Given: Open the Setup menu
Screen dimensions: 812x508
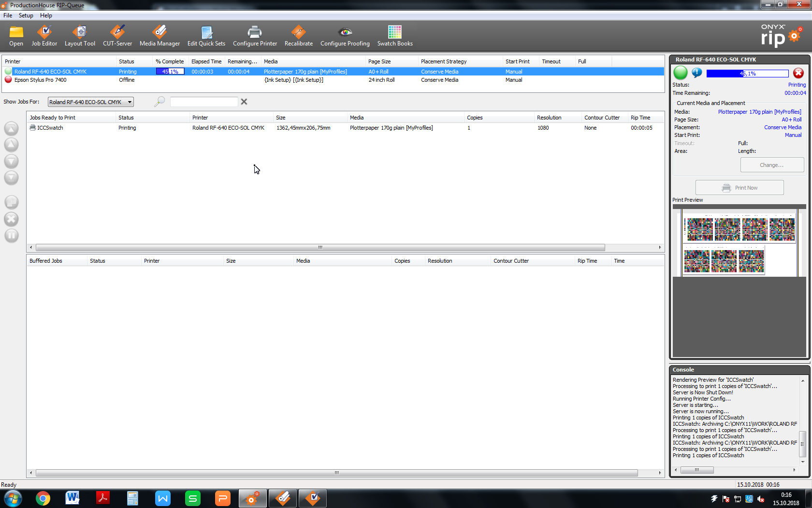Looking at the screenshot, I should coord(26,15).
